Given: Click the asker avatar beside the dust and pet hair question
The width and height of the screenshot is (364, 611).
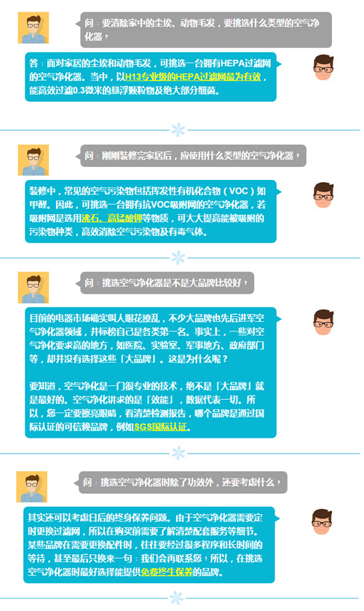Looking at the screenshot, I should [x=33, y=28].
